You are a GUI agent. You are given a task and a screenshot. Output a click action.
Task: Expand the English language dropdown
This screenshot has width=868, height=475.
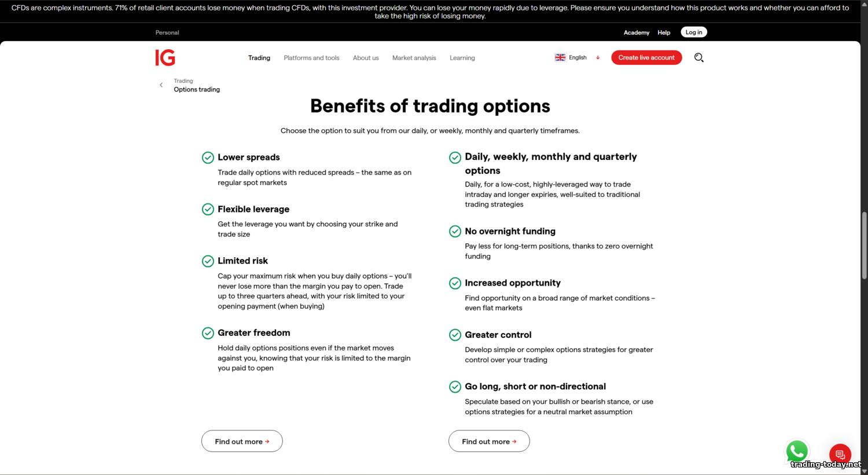[x=598, y=57]
